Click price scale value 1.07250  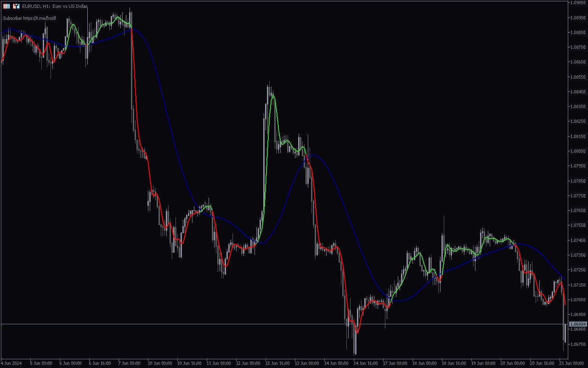pyautogui.click(x=578, y=270)
